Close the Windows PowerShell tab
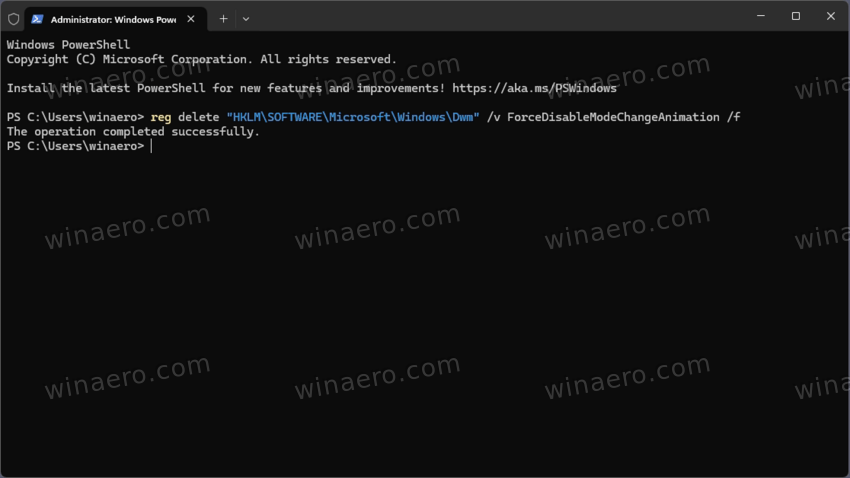The image size is (850, 478). click(x=191, y=19)
